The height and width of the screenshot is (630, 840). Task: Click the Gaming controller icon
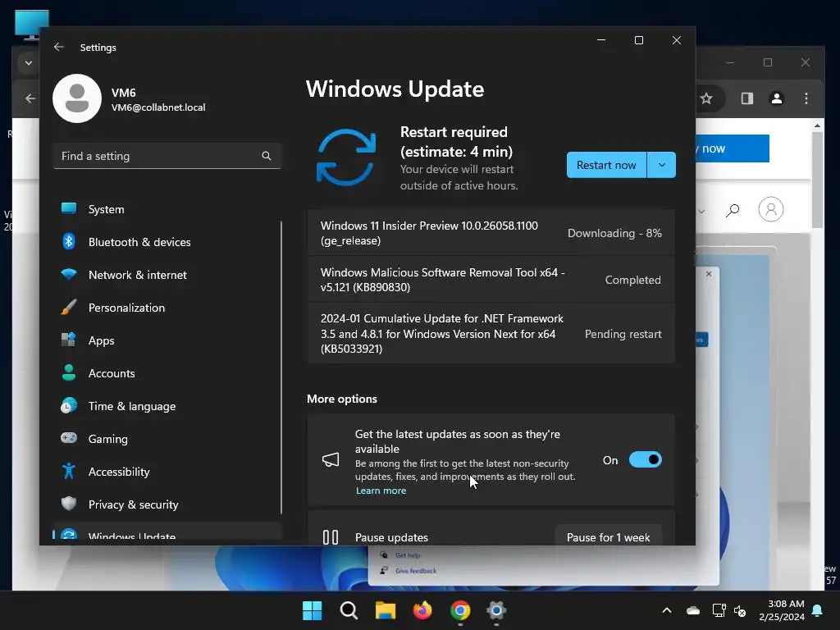69,438
